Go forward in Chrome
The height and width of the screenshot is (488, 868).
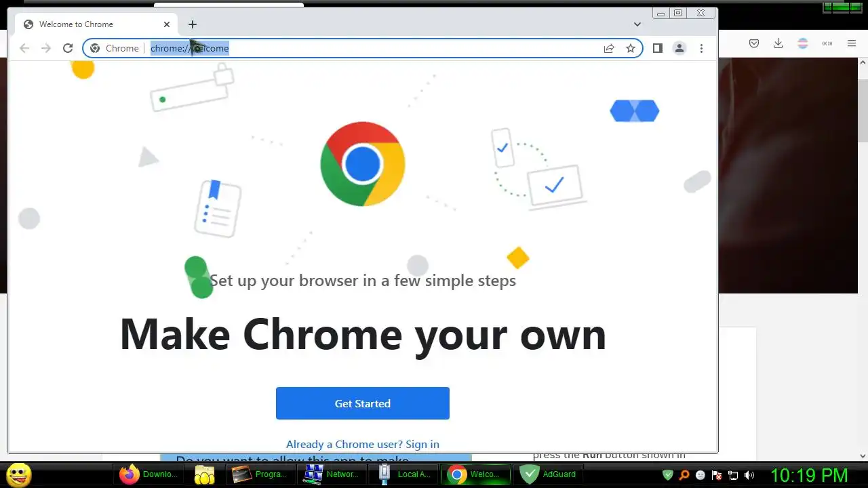point(46,48)
